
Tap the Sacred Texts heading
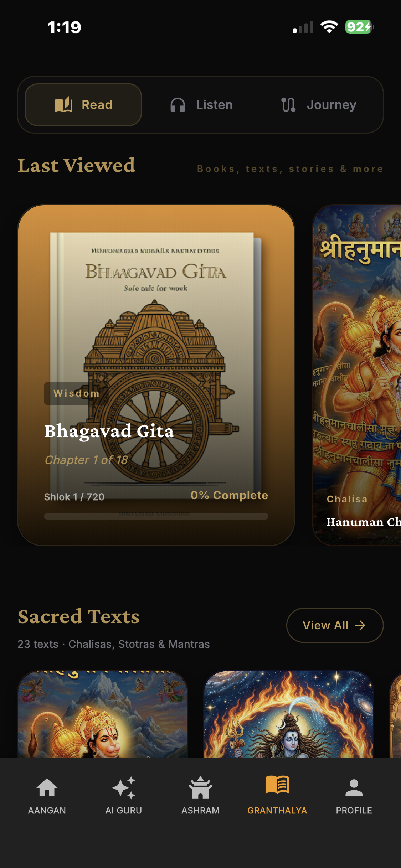point(79,616)
